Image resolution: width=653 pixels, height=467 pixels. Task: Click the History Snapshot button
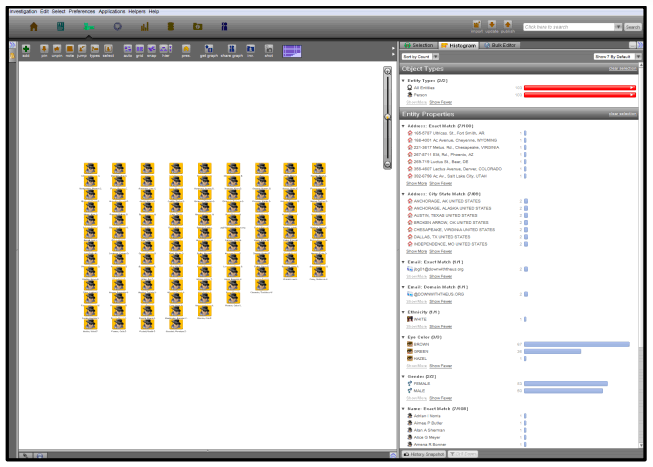click(x=424, y=454)
